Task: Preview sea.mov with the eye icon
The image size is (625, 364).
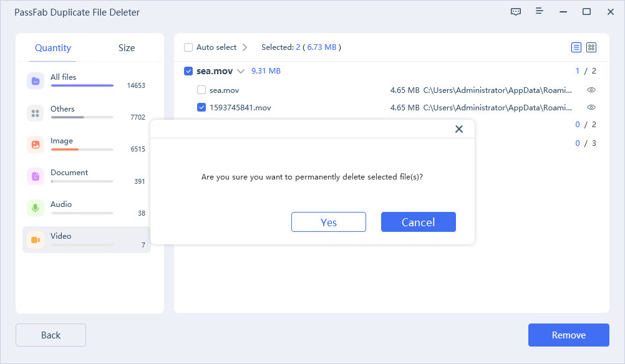Action: coord(591,90)
